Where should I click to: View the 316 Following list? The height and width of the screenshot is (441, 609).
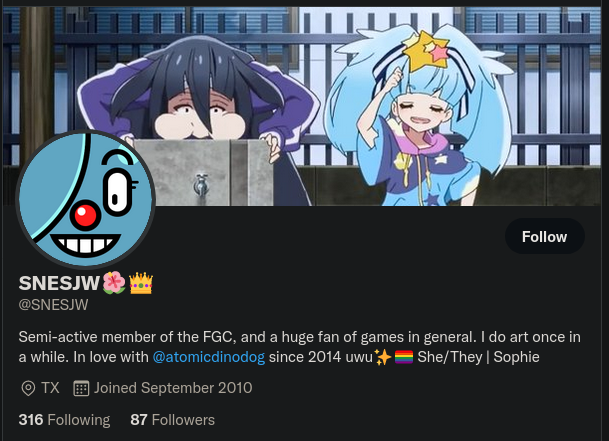click(64, 420)
